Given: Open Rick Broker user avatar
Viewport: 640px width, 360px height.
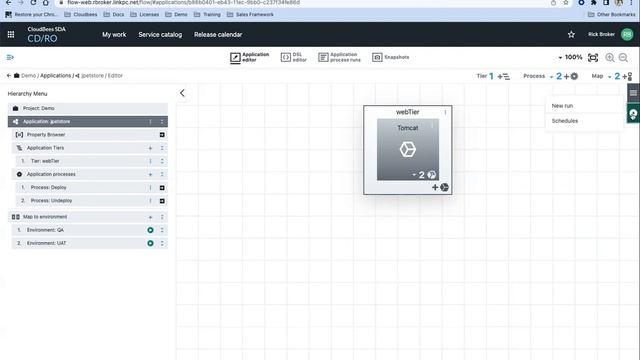Looking at the screenshot, I should point(627,35).
